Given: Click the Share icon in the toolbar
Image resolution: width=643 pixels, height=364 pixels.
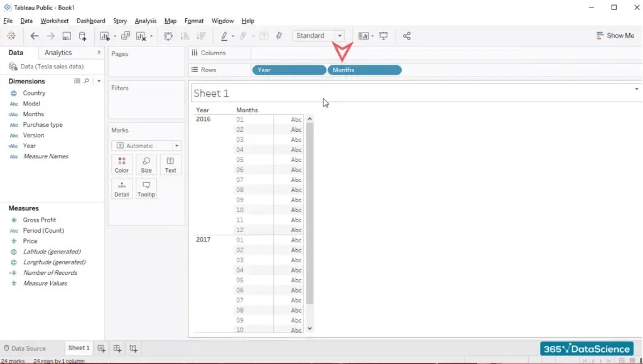Looking at the screenshot, I should [x=406, y=36].
